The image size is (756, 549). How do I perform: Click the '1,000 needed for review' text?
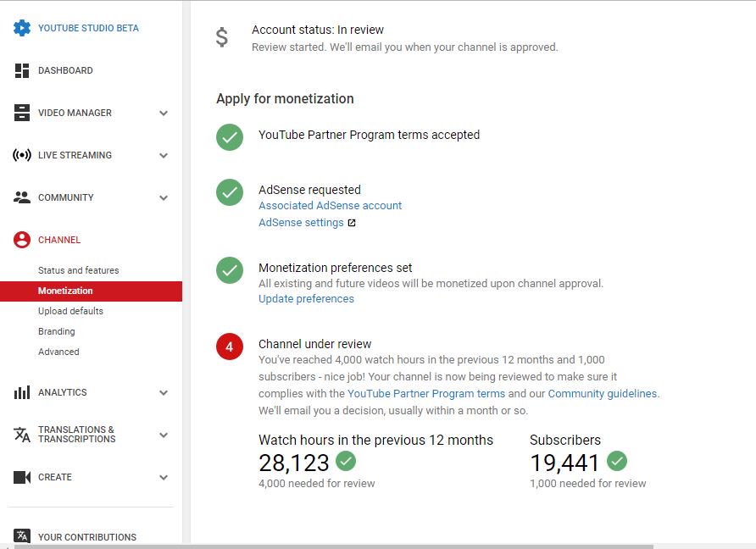coord(587,484)
